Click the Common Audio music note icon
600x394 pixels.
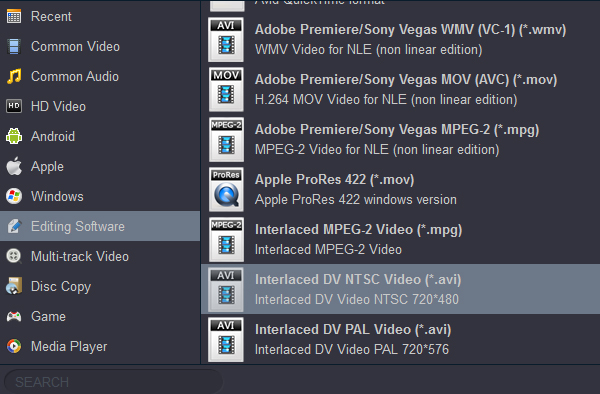(x=14, y=77)
